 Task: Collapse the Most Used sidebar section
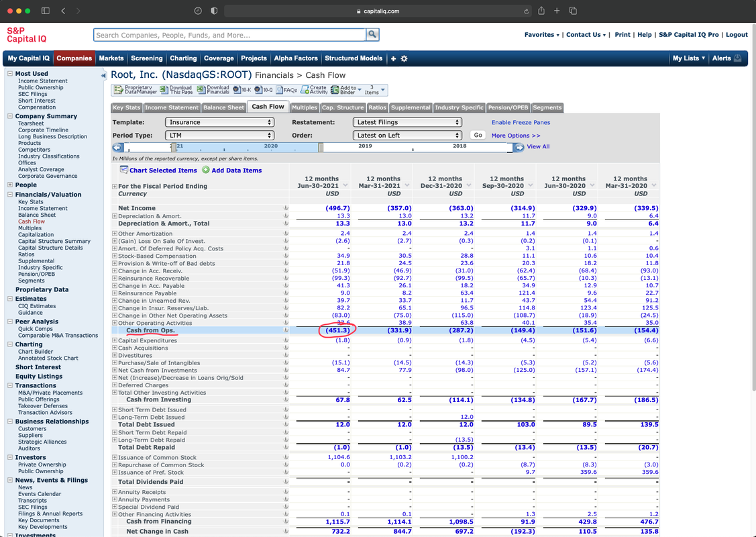9,74
